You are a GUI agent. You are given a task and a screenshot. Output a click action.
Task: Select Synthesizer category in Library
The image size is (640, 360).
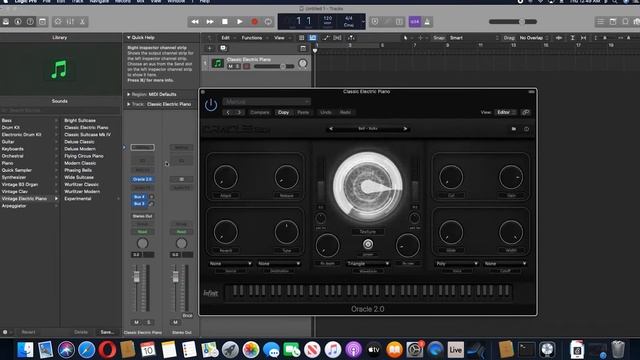point(14,177)
